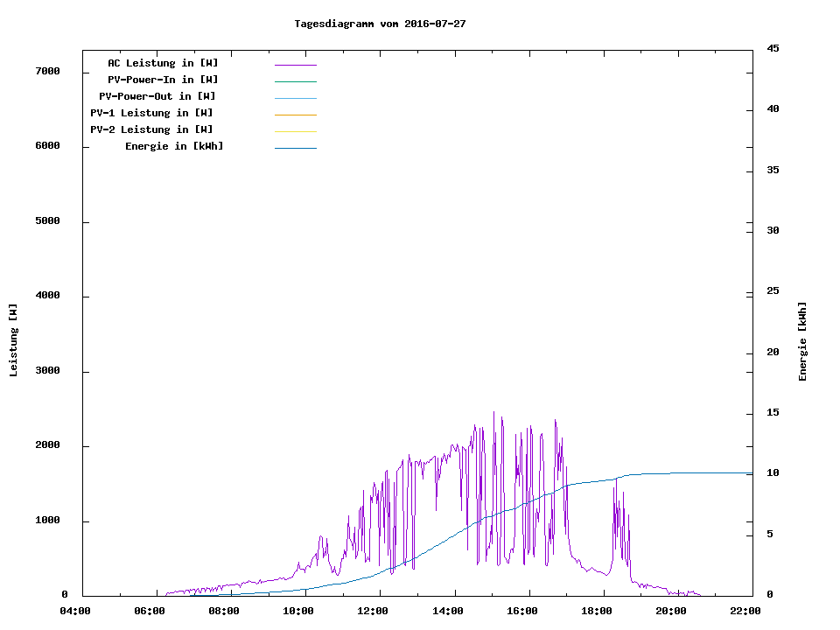Select the 18:00 time axis label

tap(596, 611)
